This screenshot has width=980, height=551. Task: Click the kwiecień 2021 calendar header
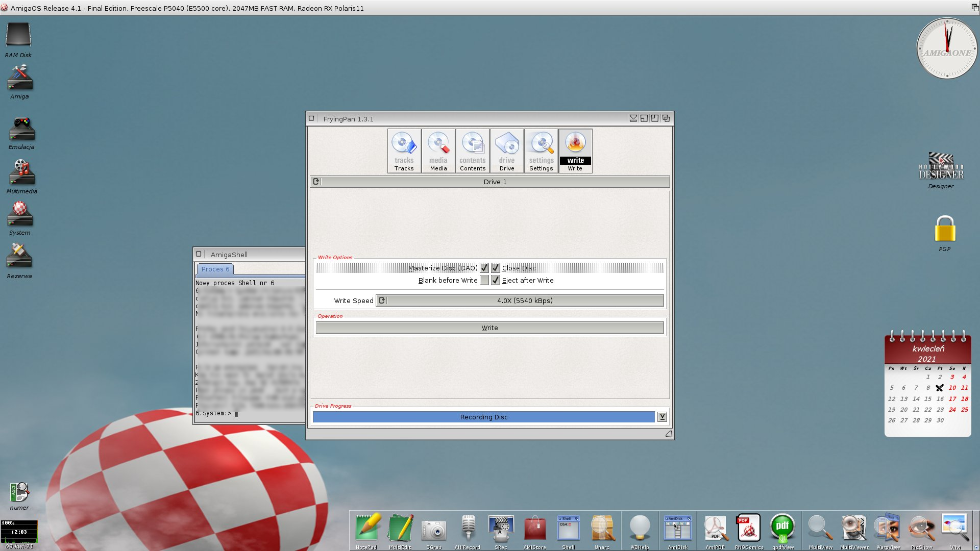(928, 354)
